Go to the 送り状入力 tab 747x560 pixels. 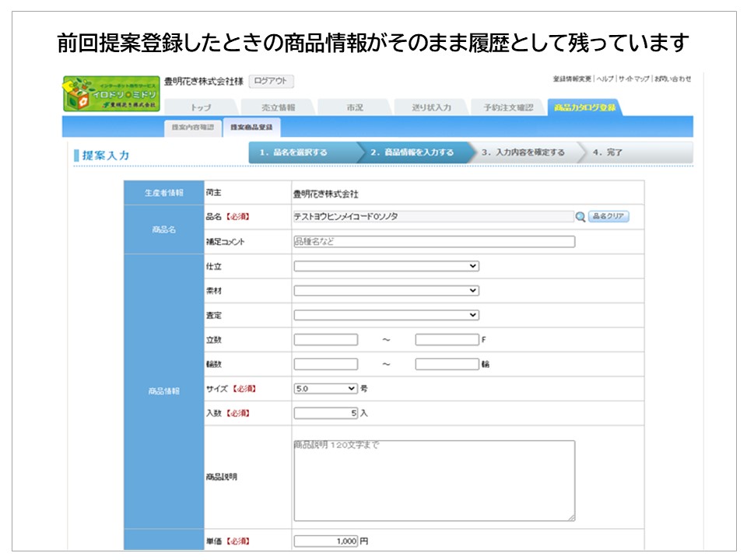tap(432, 107)
